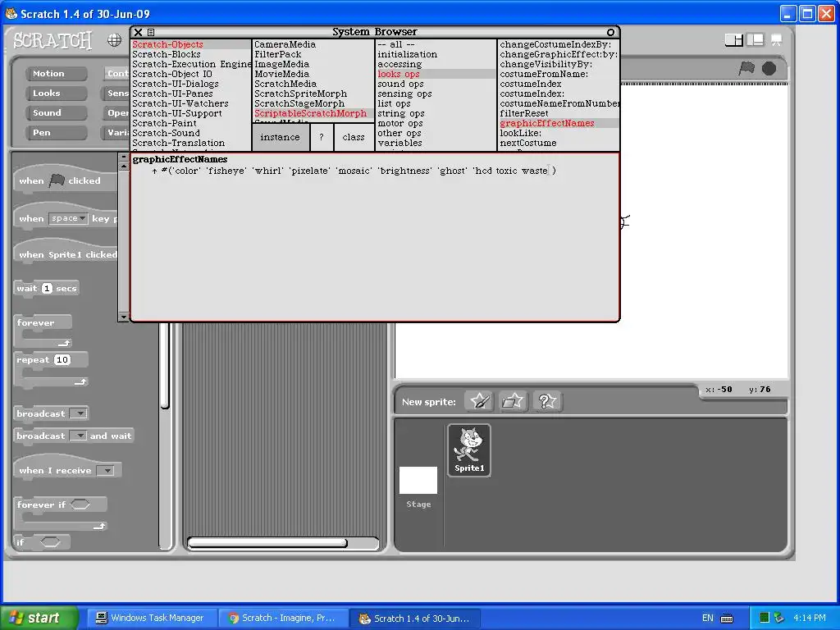Get a surprise sprite with question-mark icon
This screenshot has width=840, height=630.
546,401
